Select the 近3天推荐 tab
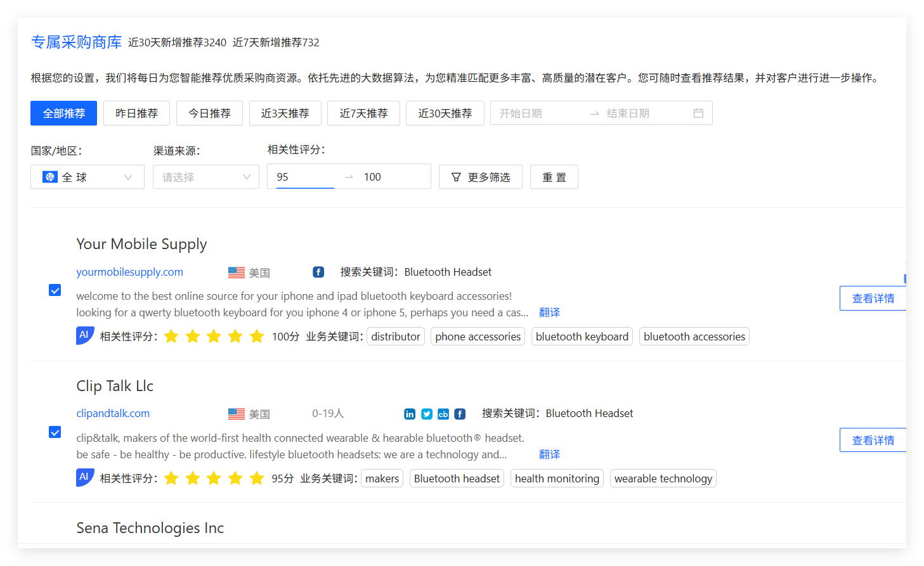 285,113
